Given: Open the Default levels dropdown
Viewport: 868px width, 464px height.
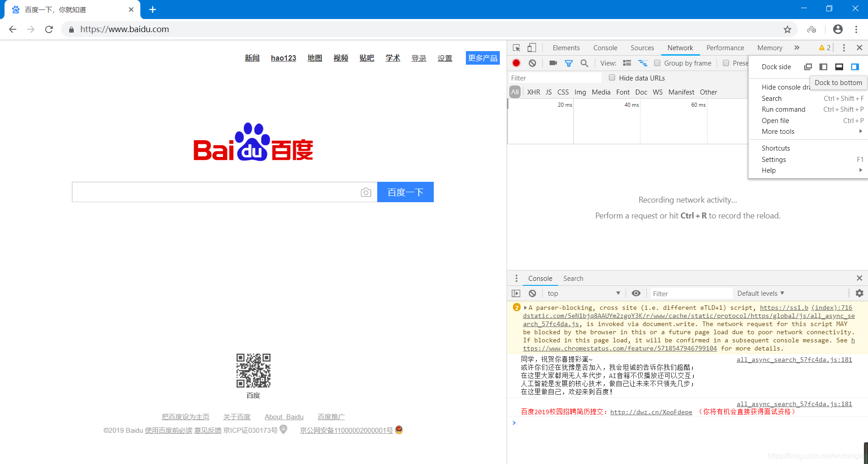Looking at the screenshot, I should 760,294.
